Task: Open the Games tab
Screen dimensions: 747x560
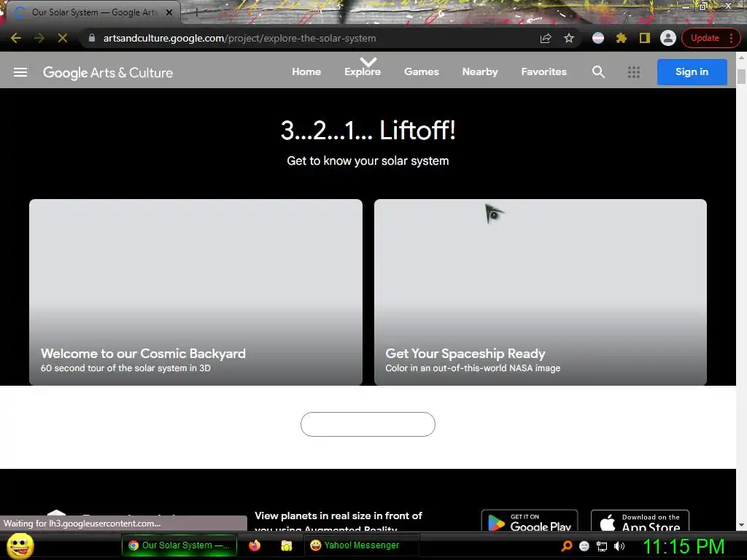Action: coord(422,72)
